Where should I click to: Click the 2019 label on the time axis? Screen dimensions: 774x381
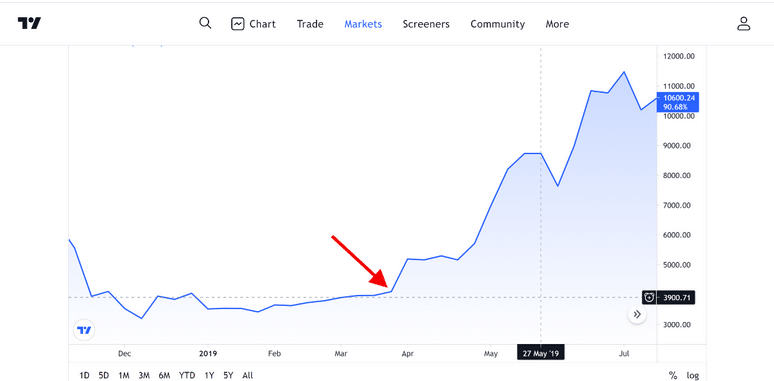[x=208, y=353]
